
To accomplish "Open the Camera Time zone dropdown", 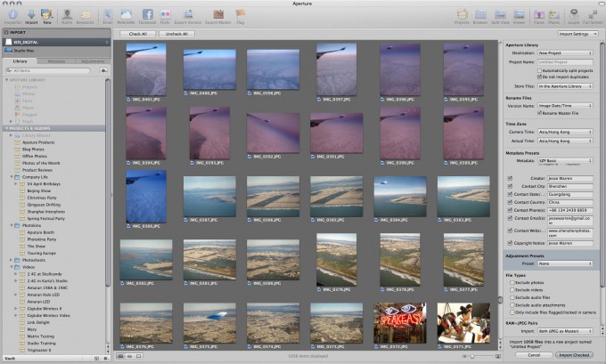I will click(565, 132).
